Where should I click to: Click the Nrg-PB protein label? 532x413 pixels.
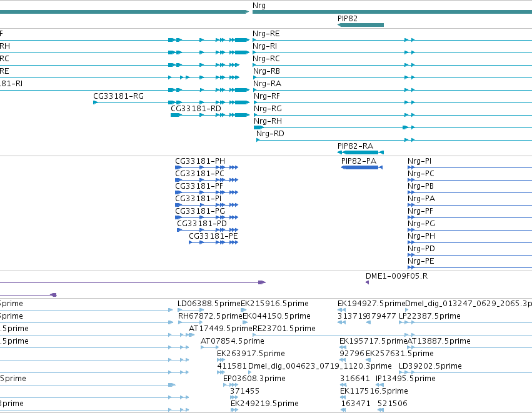pyautogui.click(x=421, y=186)
